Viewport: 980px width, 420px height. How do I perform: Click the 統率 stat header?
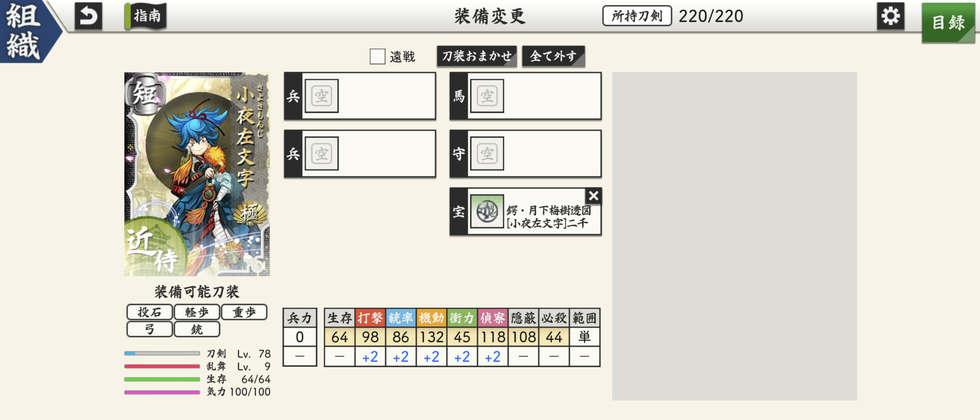tap(401, 318)
